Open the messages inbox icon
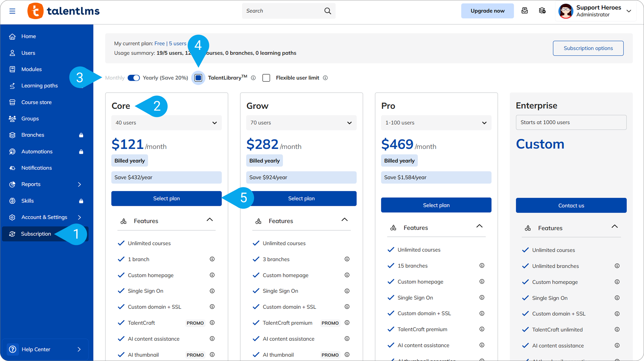This screenshot has height=361, width=644. [x=525, y=11]
